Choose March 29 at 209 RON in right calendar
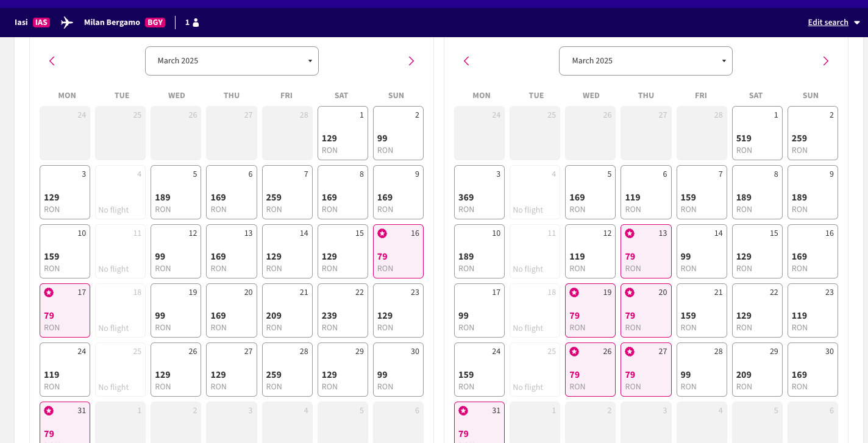This screenshot has width=868, height=443. pos(757,370)
